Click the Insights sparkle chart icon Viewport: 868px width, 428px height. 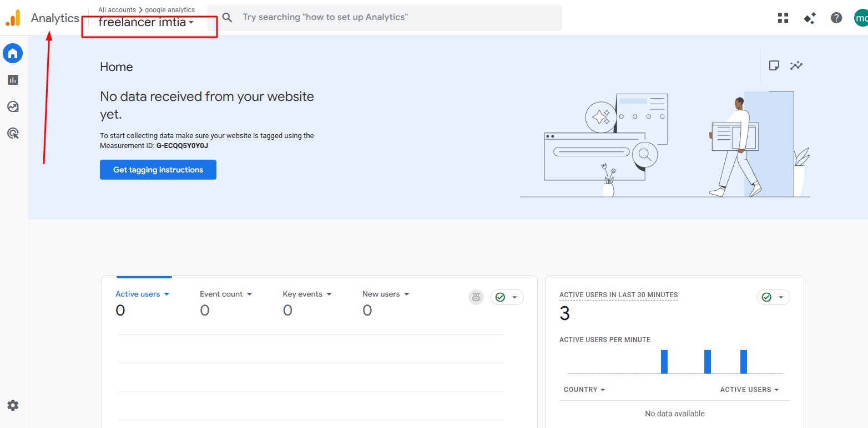(796, 65)
